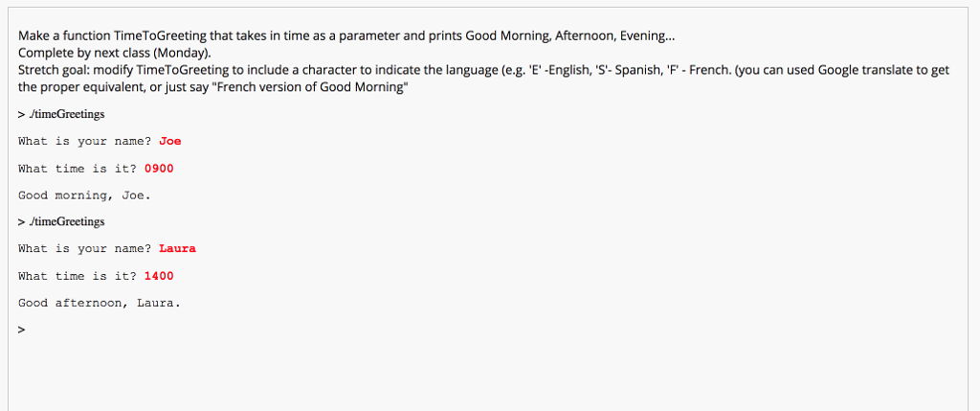Click the red name 'Joe'
The image size is (980, 411).
(170, 142)
